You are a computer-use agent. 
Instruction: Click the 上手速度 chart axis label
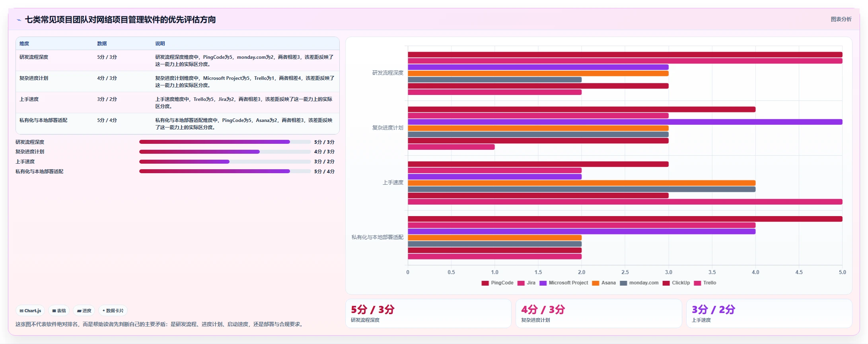click(393, 183)
